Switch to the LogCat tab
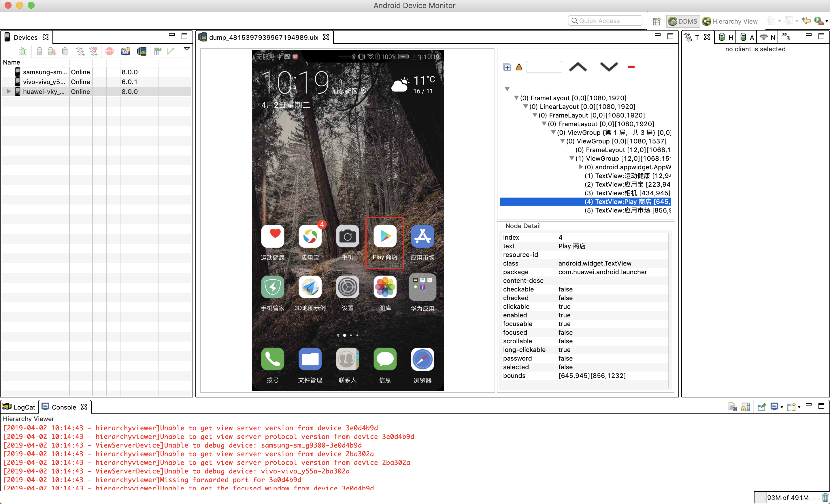This screenshot has height=504, width=830. [x=20, y=407]
